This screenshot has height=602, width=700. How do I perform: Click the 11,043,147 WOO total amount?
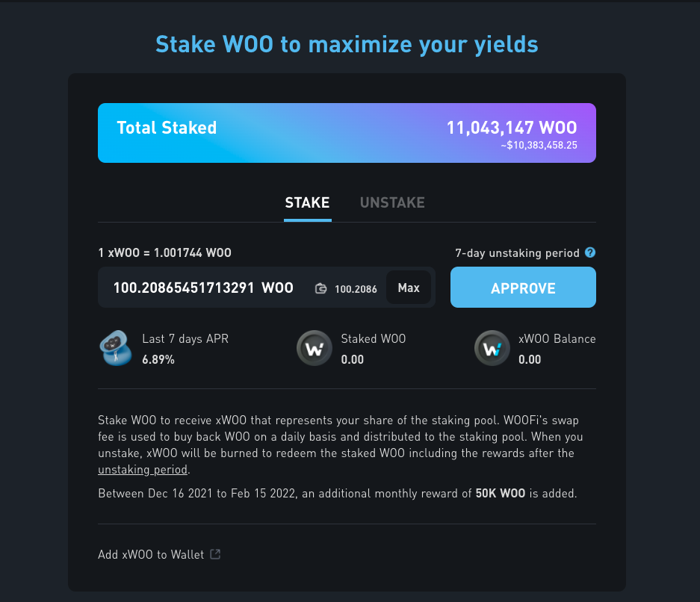(x=512, y=128)
